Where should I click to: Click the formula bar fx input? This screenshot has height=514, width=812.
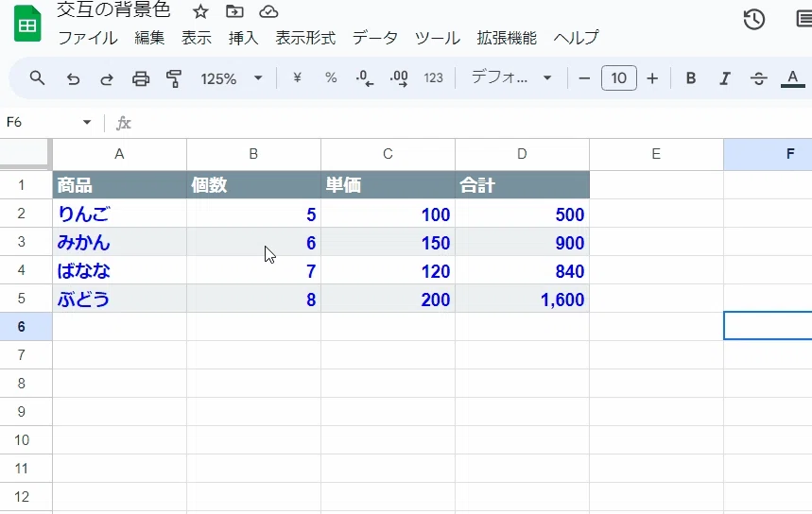(x=472, y=123)
